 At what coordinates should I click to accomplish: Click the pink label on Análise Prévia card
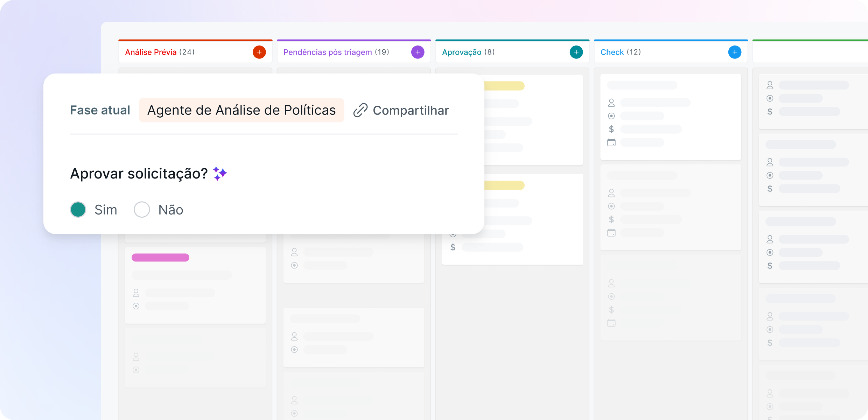coord(160,258)
